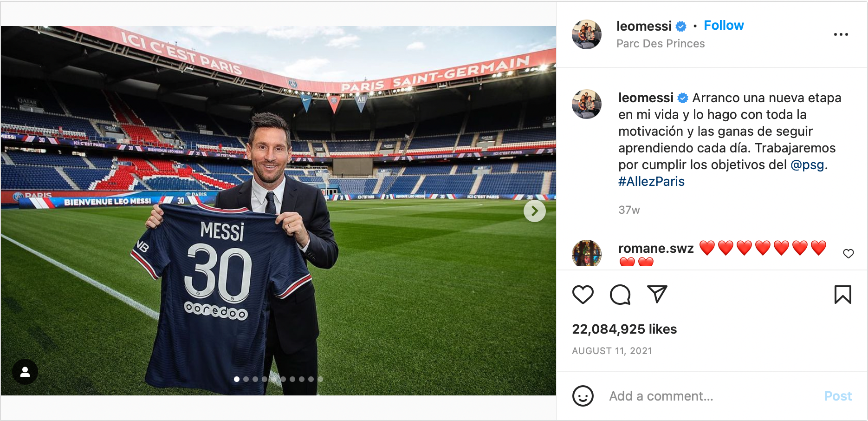This screenshot has width=868, height=421.
Task: View the 22,084,925 likes count
Action: coord(624,329)
